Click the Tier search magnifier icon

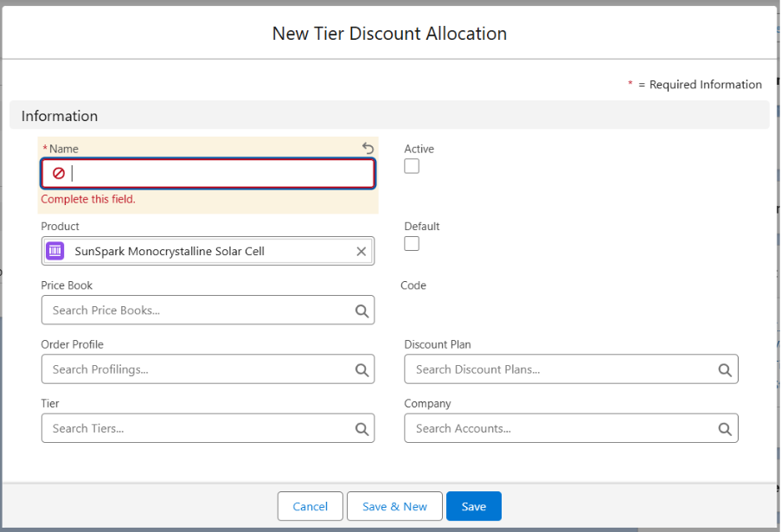362,428
